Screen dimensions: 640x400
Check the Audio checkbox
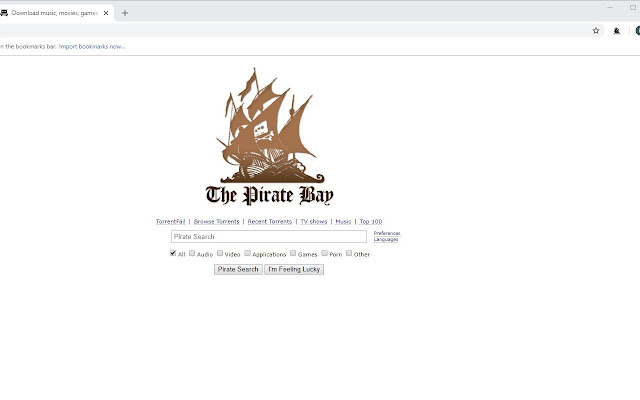(x=192, y=253)
